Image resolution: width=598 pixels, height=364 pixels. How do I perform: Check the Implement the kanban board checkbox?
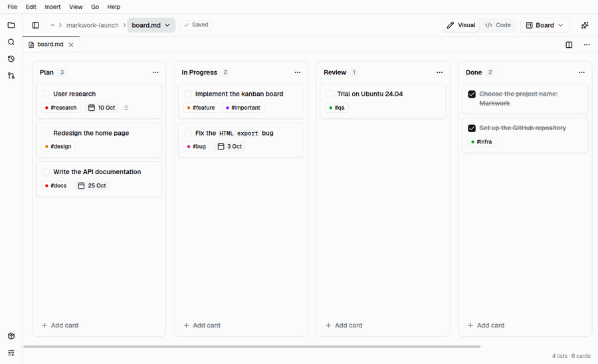187,94
